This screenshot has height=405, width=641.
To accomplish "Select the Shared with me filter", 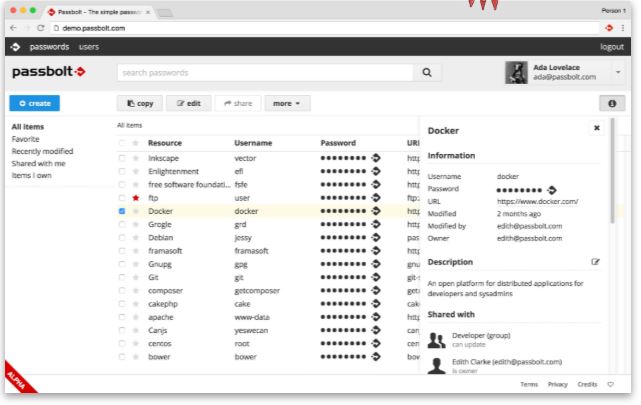I will [38, 163].
